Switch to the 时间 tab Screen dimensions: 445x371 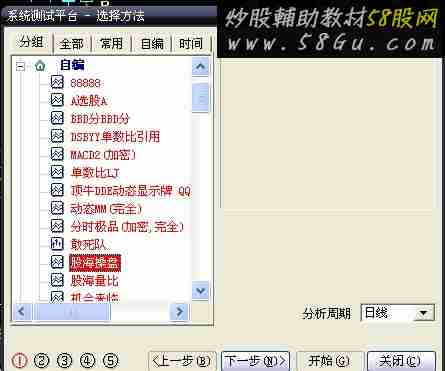tap(191, 43)
